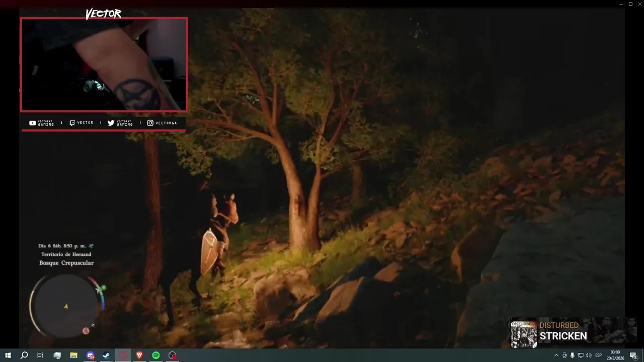Open the Brave browser taskbar icon
This screenshot has height=362, width=644.
click(139, 355)
